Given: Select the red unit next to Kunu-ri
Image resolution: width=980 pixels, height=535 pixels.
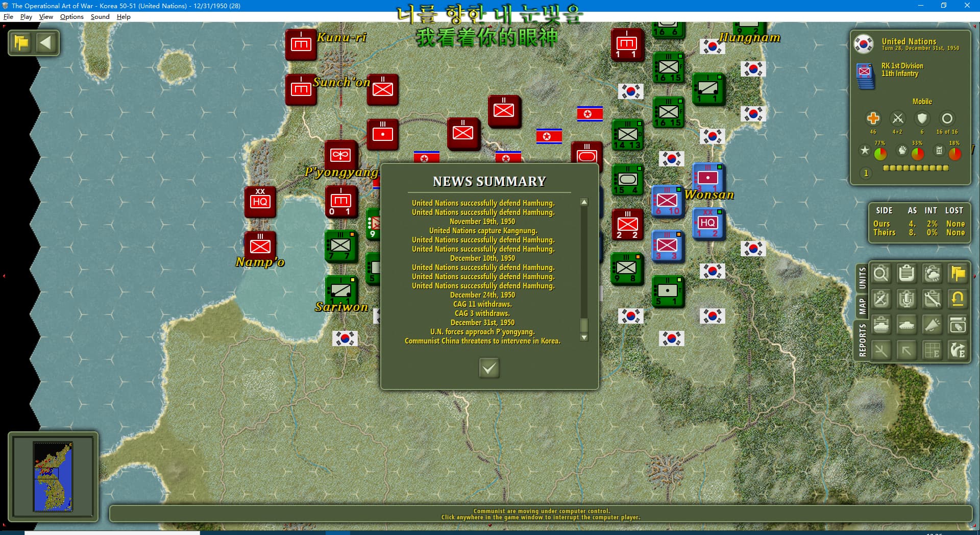Looking at the screenshot, I should click(x=301, y=45).
